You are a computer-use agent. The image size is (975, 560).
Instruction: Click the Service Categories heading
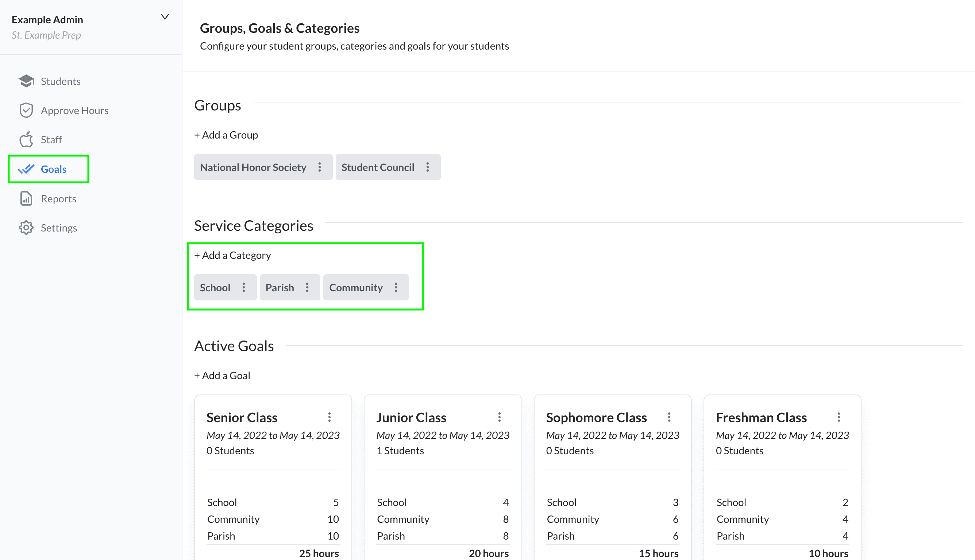pos(253,226)
